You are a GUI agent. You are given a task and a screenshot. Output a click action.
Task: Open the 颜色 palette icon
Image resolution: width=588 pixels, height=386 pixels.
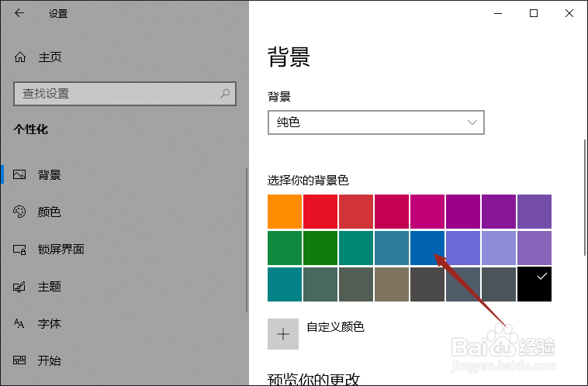click(20, 212)
